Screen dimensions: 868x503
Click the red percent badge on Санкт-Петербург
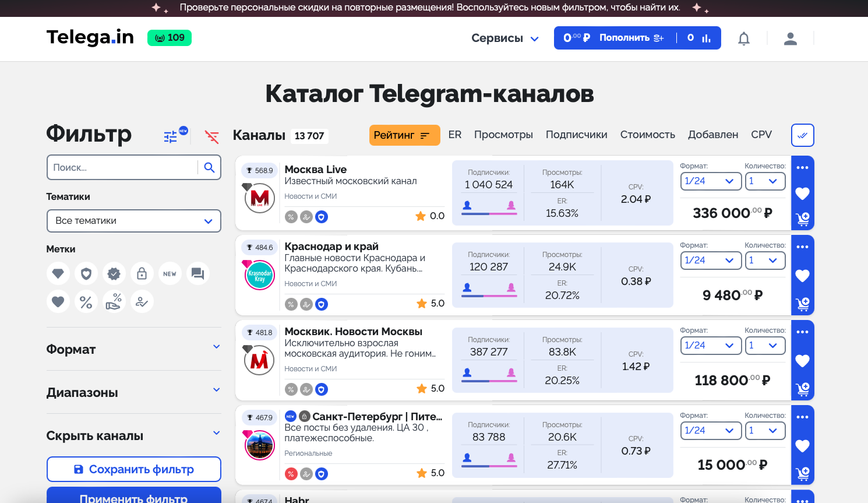click(x=291, y=474)
